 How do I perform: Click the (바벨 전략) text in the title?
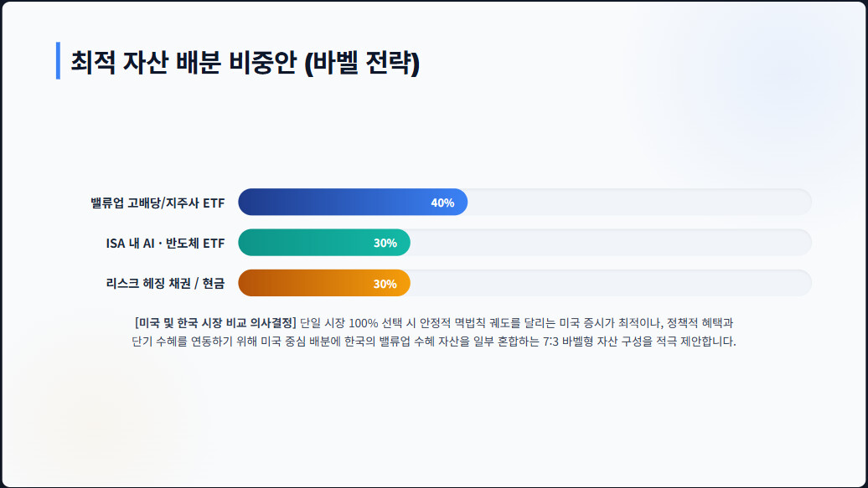[362, 62]
